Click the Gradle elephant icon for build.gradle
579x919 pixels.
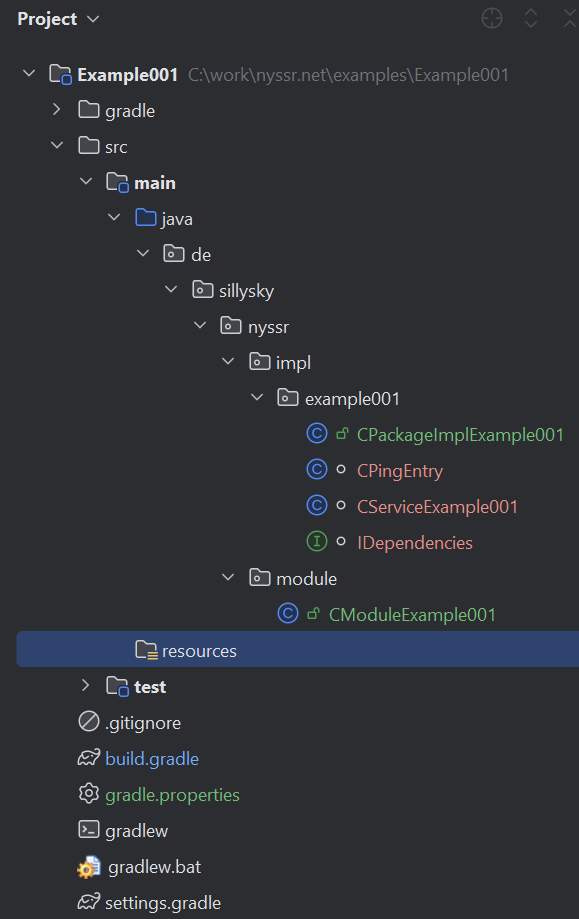point(88,758)
